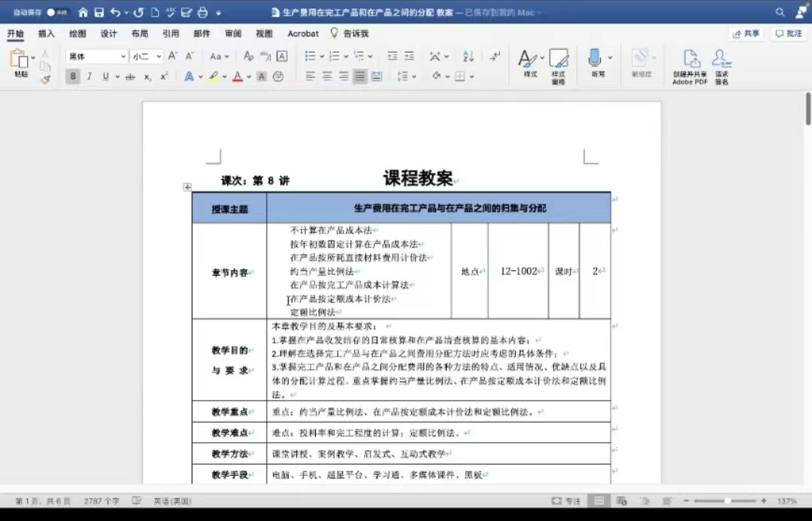Open the font name dropdown showing 黑体

(x=97, y=56)
